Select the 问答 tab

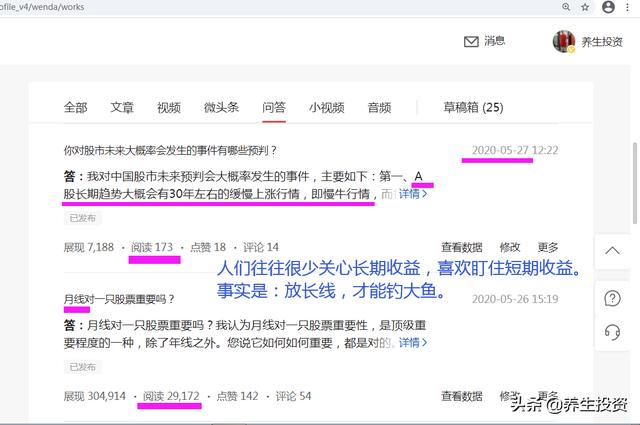[274, 108]
